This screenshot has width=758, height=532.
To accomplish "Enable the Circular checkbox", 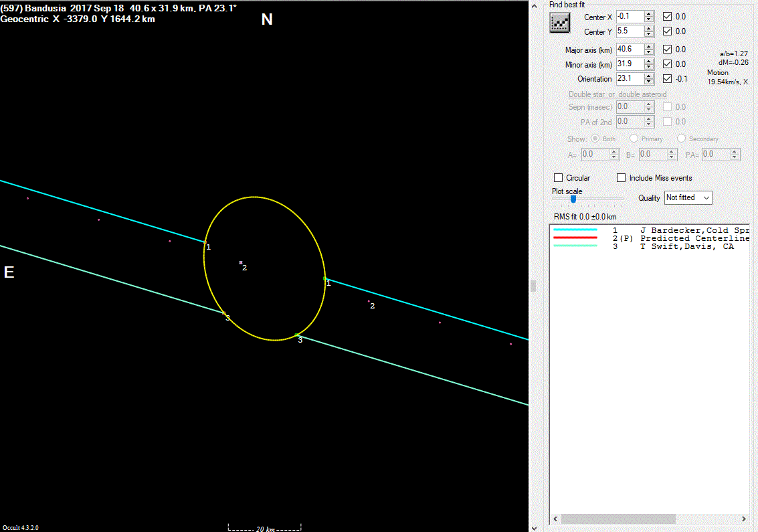I will (x=558, y=178).
